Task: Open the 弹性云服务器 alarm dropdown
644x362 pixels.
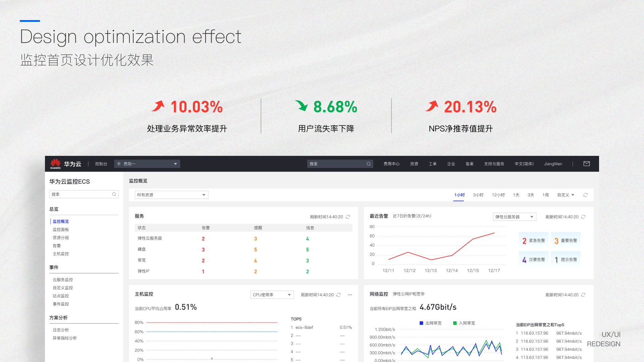Action: 514,217
